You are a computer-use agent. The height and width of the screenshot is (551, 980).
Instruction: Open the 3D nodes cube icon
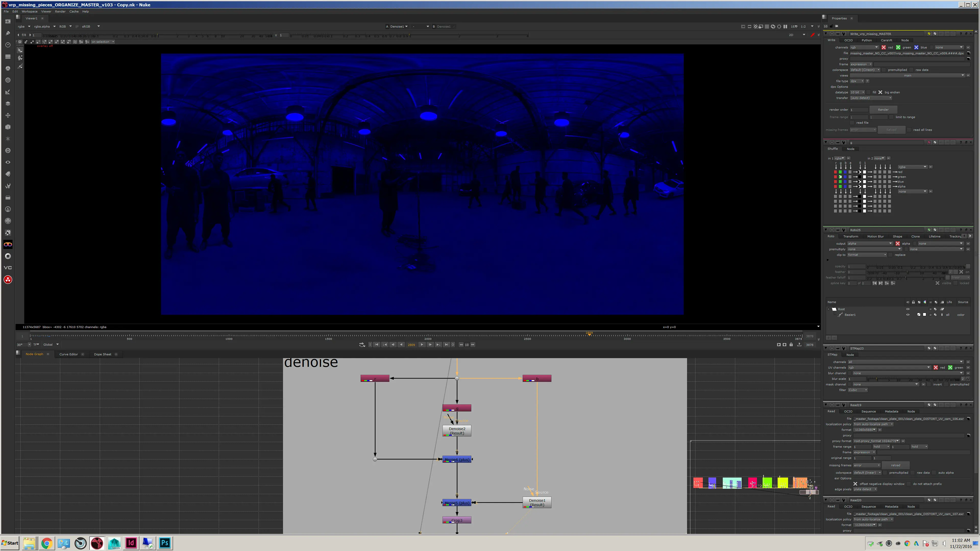click(x=8, y=127)
